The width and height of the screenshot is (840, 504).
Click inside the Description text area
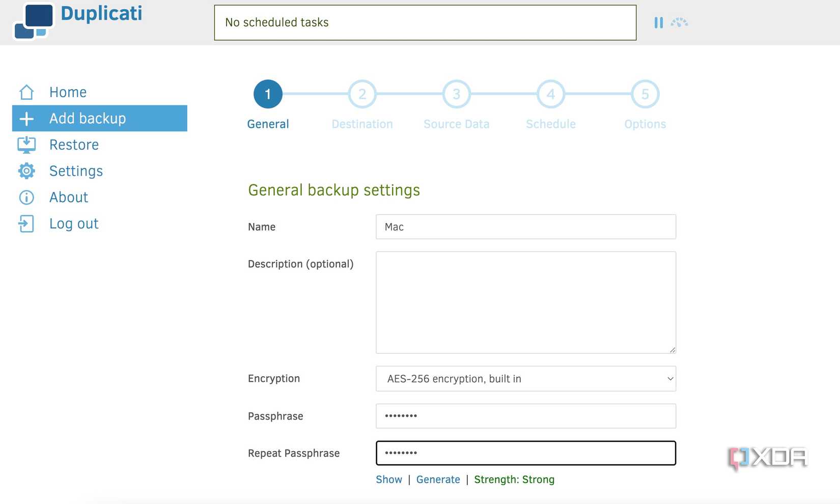click(525, 302)
